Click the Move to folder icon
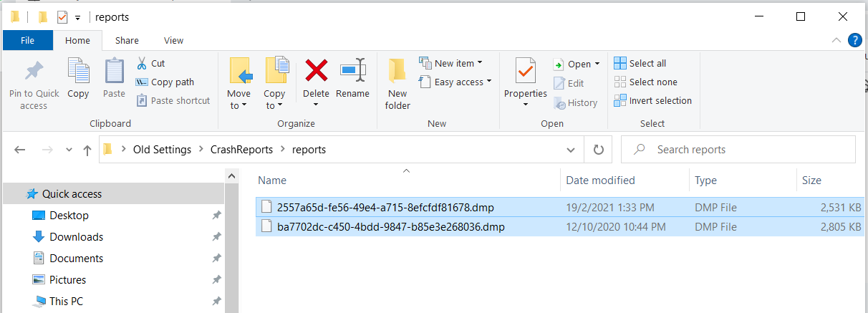 (x=240, y=71)
